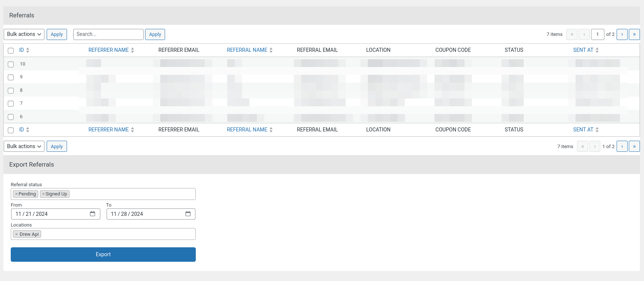
Task: Sort table by Referrer Name header
Action: pos(108,50)
